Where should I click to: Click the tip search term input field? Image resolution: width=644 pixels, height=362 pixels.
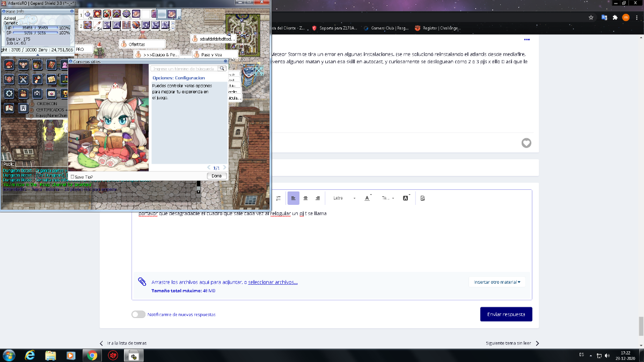(x=184, y=69)
